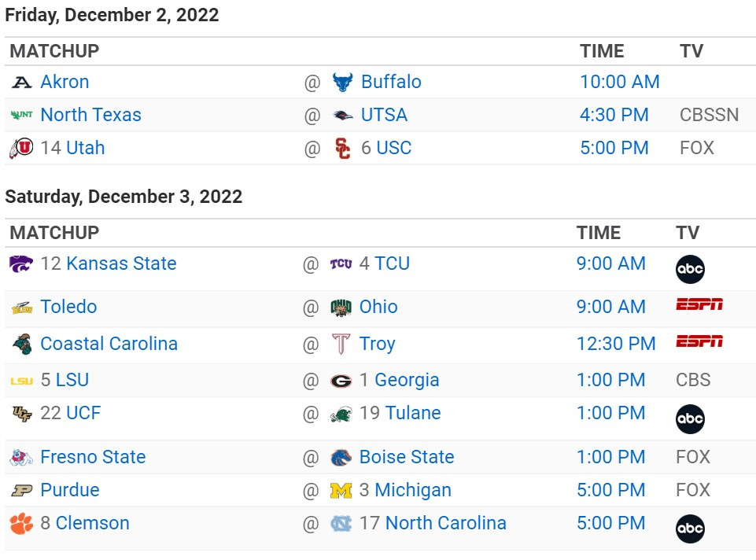This screenshot has height=560, width=756.
Task: Open the 10:00 AM Akron game time
Action: click(x=619, y=82)
